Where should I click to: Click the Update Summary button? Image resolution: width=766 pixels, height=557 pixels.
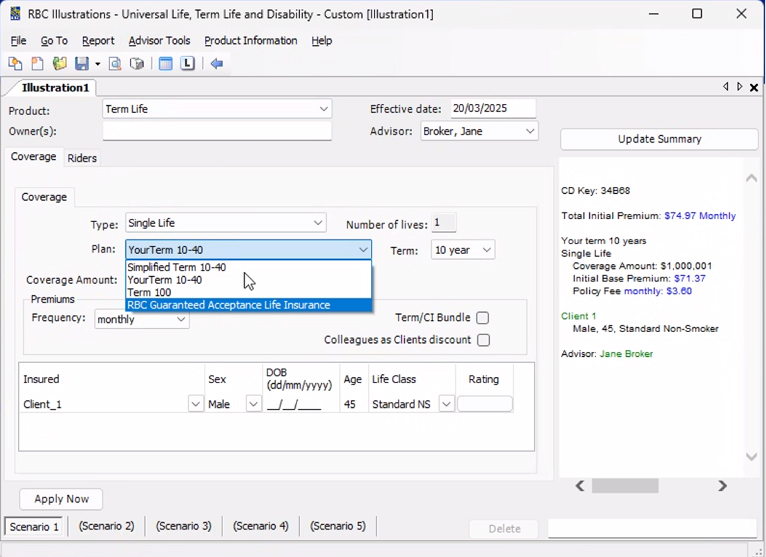coord(658,139)
